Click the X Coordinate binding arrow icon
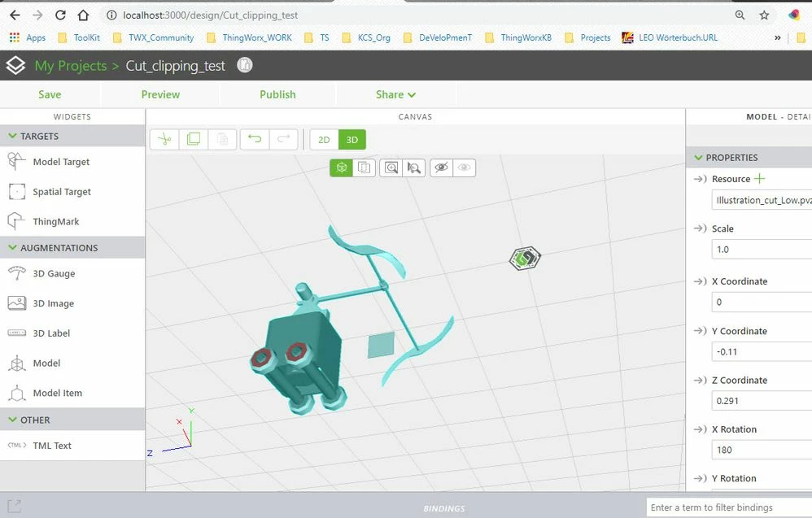This screenshot has height=518, width=812. (x=701, y=281)
